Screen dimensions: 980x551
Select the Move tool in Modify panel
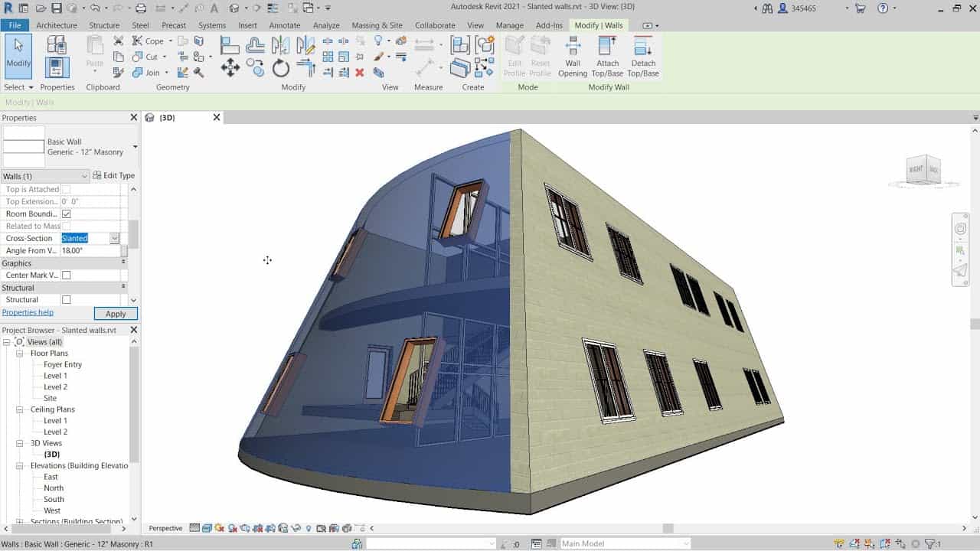(x=230, y=68)
